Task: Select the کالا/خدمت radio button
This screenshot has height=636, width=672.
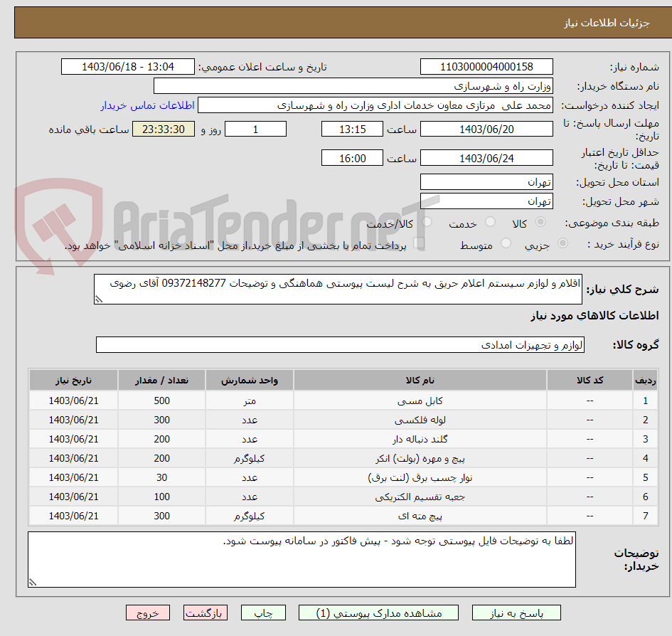Action: click(427, 222)
